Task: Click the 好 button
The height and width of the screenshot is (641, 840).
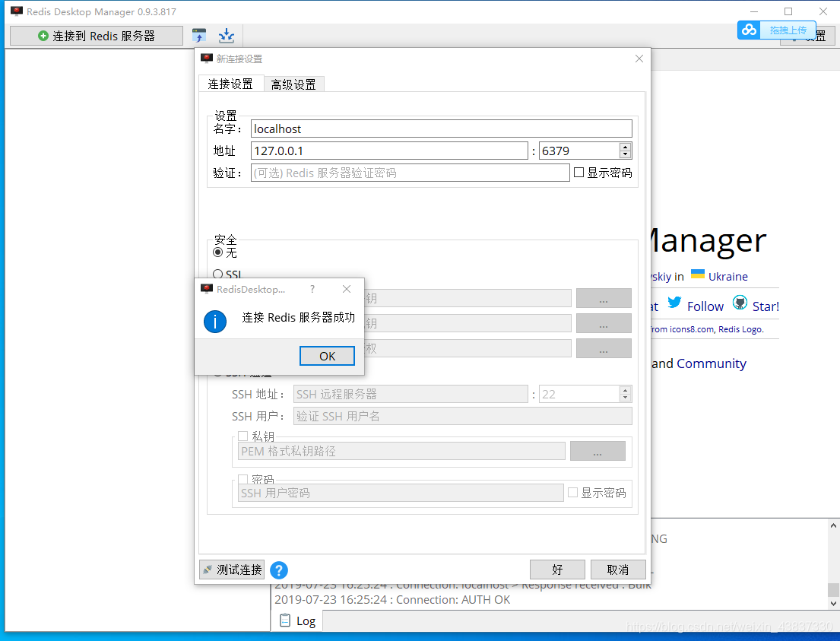Action: coord(557,570)
